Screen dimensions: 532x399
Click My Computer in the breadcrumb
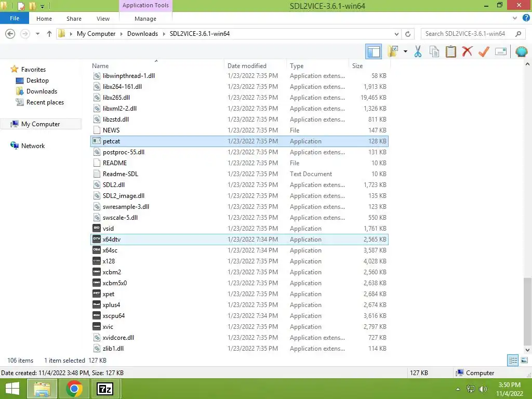(96, 34)
